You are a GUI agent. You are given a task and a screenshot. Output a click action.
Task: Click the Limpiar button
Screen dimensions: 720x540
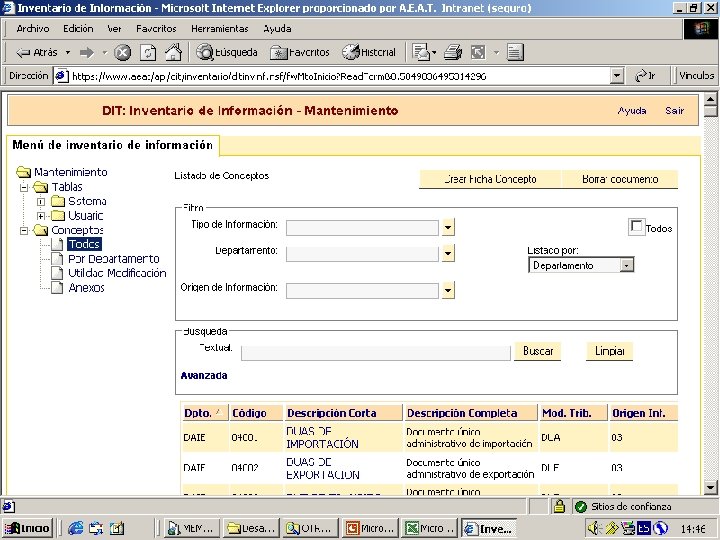(x=609, y=351)
